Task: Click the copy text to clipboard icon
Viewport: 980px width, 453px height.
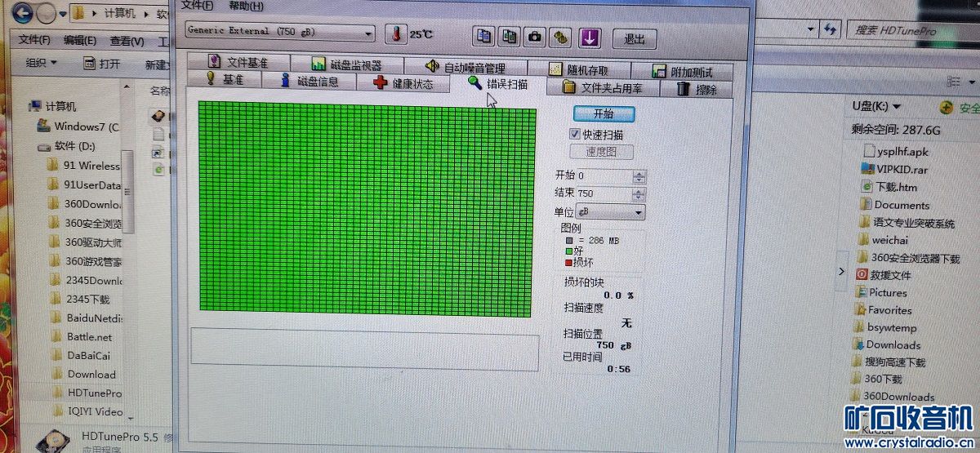Action: pyautogui.click(x=485, y=37)
